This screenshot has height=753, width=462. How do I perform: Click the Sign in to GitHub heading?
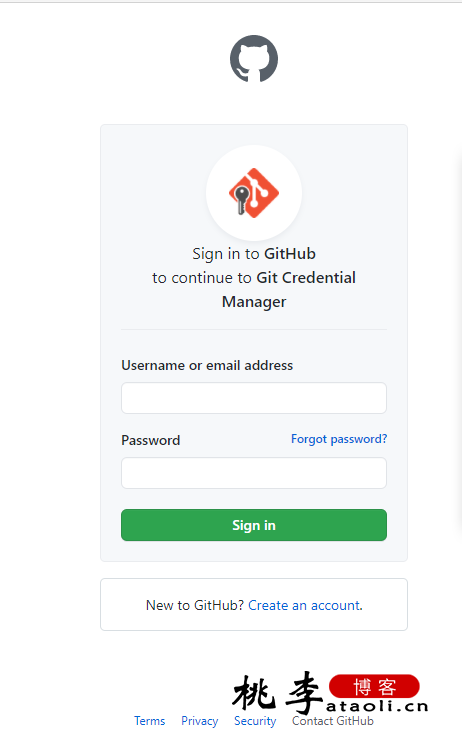pyautogui.click(x=254, y=254)
